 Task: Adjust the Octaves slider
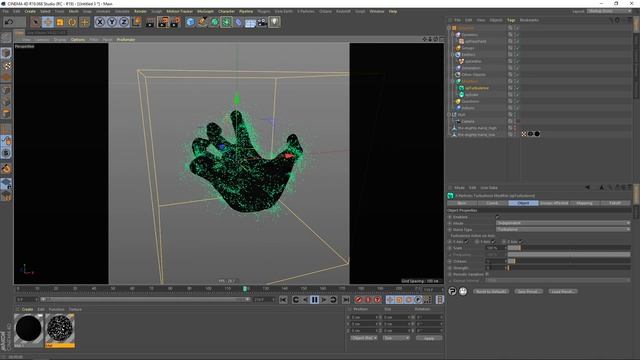[569, 261]
